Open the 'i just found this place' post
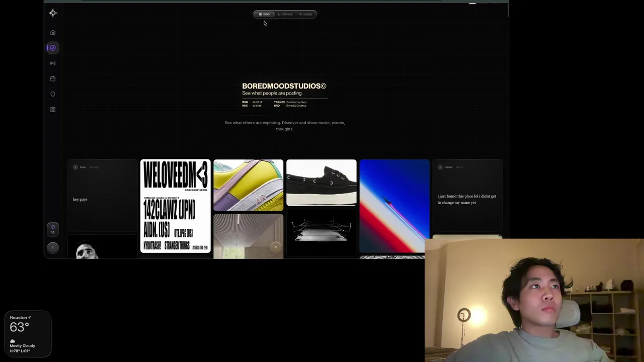The width and height of the screenshot is (644, 362). point(467,196)
